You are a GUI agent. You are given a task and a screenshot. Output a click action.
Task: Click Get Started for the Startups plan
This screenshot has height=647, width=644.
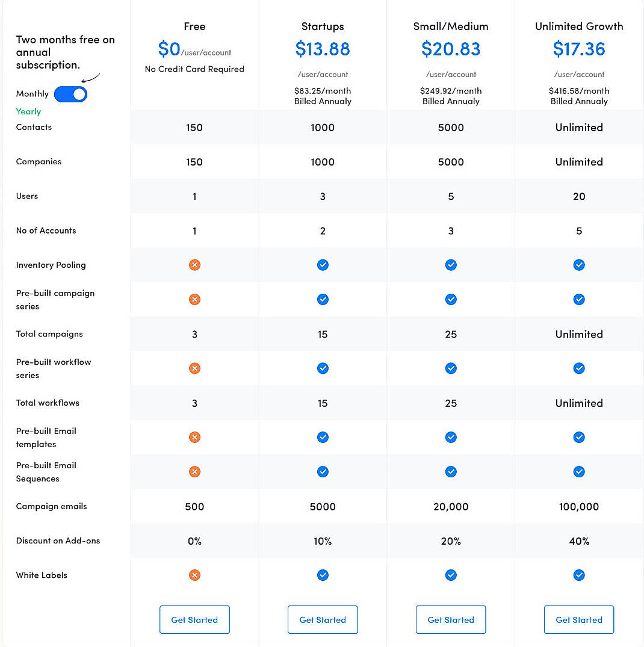pos(323,619)
